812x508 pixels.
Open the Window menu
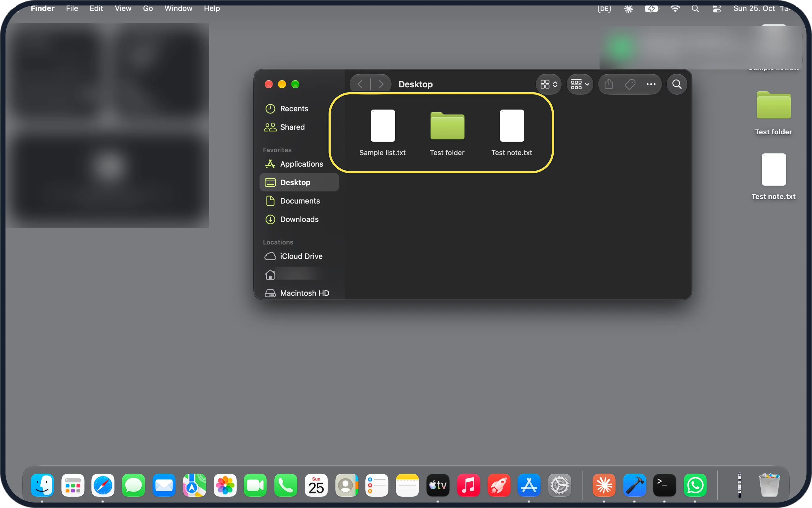coord(178,8)
